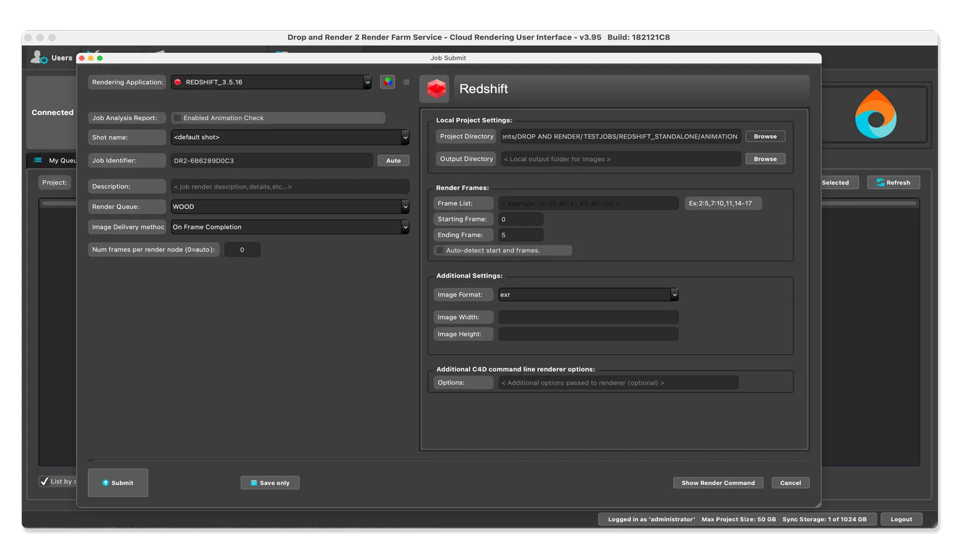
Task: Open the Rendering Application dropdown
Action: (272, 82)
